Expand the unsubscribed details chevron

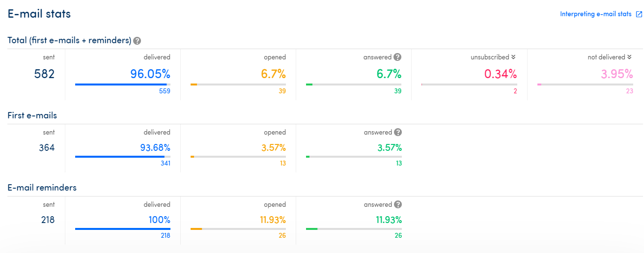click(x=513, y=57)
